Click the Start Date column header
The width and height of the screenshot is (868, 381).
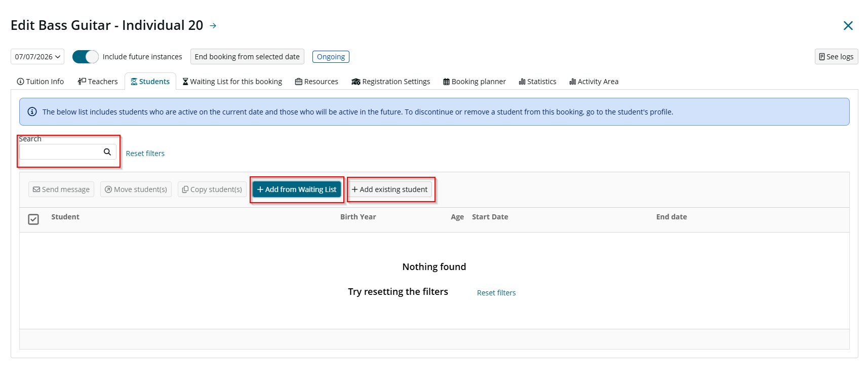[x=490, y=217]
